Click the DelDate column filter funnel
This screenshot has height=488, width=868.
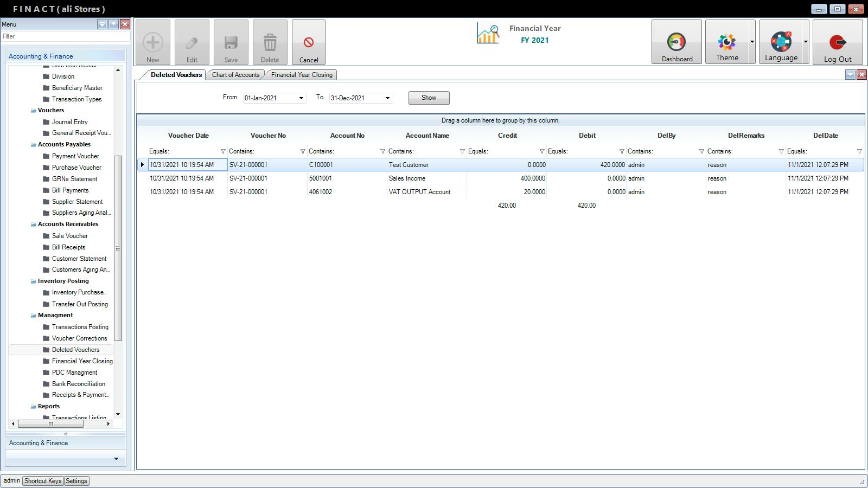[x=859, y=151]
